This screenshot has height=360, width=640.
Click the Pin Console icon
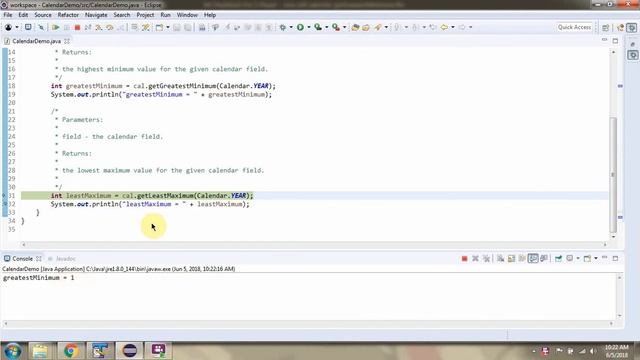click(x=558, y=258)
